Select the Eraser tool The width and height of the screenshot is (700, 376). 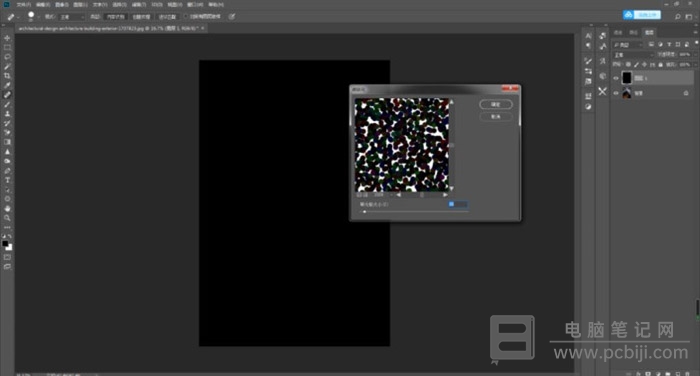[7, 133]
